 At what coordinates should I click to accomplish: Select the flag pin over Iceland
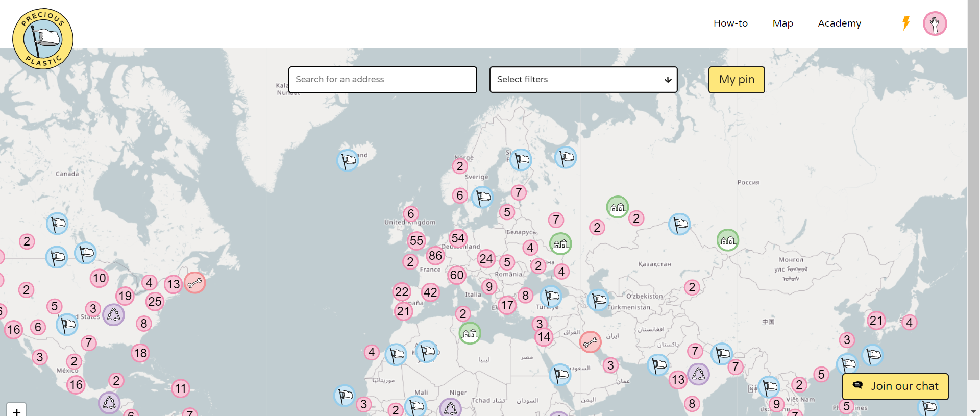(348, 160)
